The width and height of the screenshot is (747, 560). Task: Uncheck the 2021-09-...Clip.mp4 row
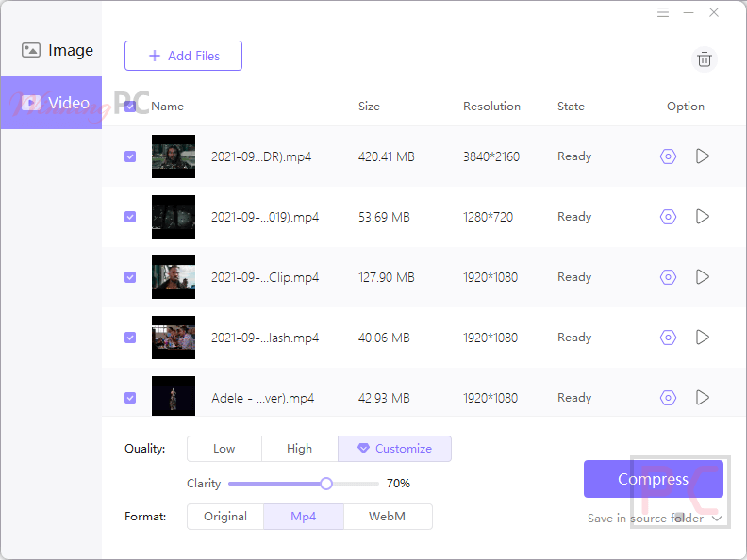click(130, 277)
